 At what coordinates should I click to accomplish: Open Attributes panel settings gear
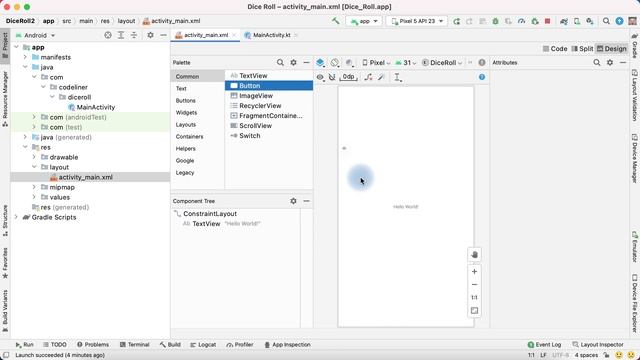[x=610, y=62]
